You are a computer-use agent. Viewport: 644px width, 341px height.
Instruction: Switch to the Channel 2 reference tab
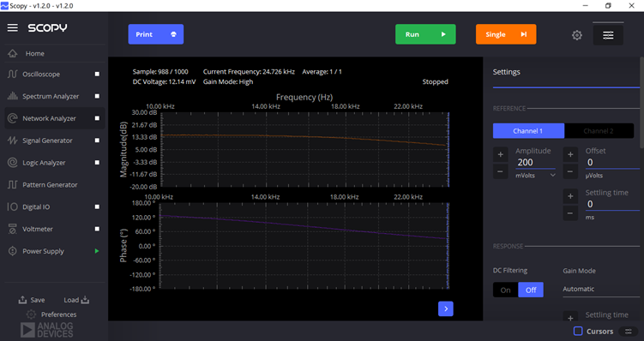pyautogui.click(x=599, y=131)
